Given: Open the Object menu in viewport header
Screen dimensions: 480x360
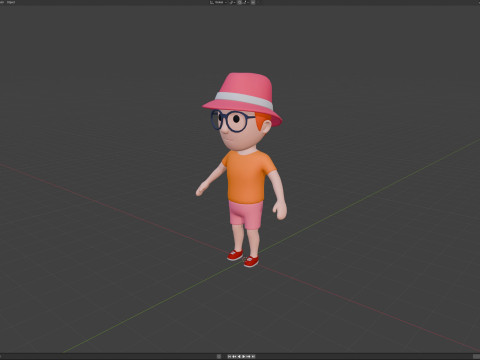Looking at the screenshot, I should pyautogui.click(x=11, y=2).
